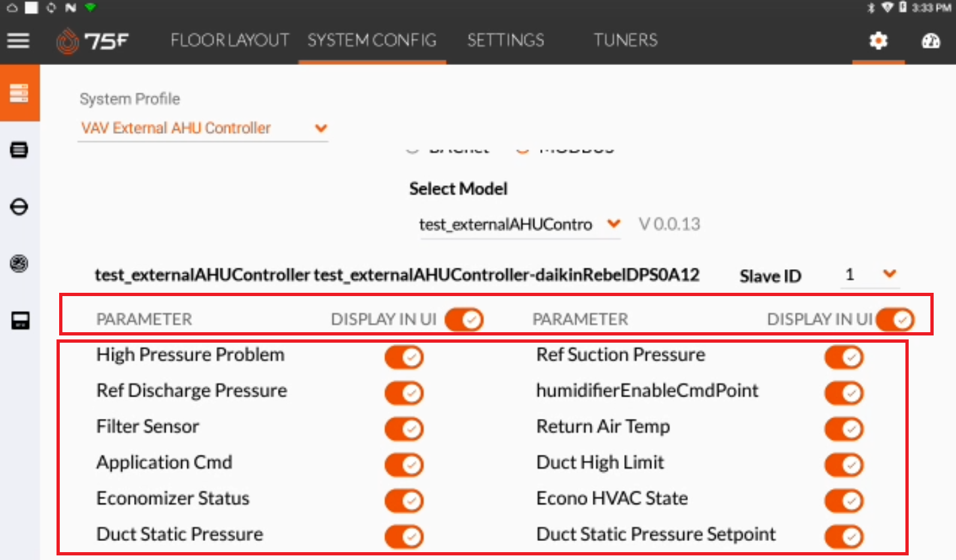Expand the Slave ID dropdown
The image size is (956, 560).
click(871, 274)
